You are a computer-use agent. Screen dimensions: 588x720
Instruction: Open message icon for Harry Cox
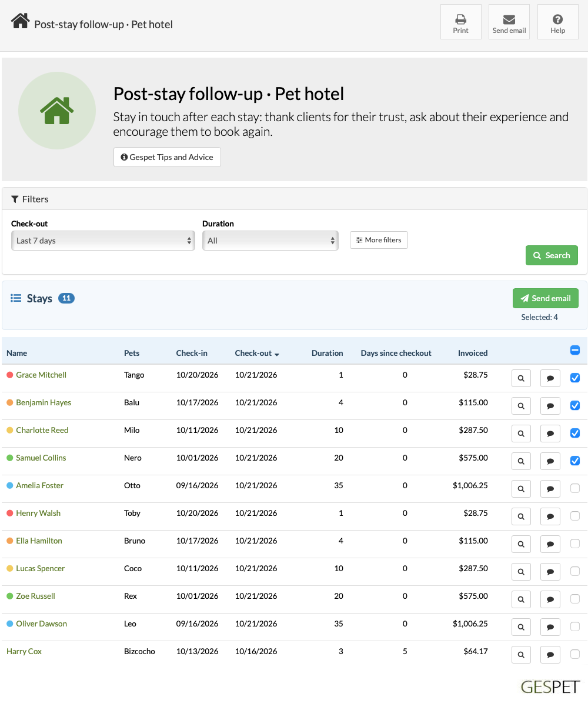pyautogui.click(x=550, y=655)
